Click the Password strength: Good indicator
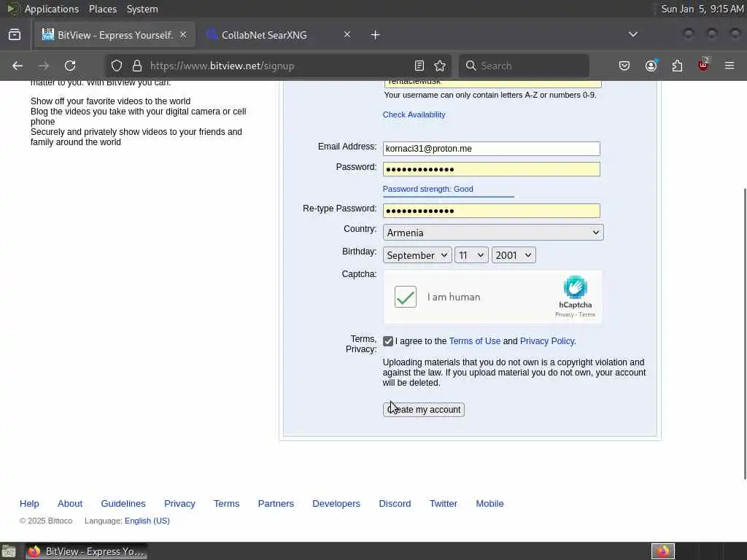This screenshot has width=747, height=560. pos(427,189)
